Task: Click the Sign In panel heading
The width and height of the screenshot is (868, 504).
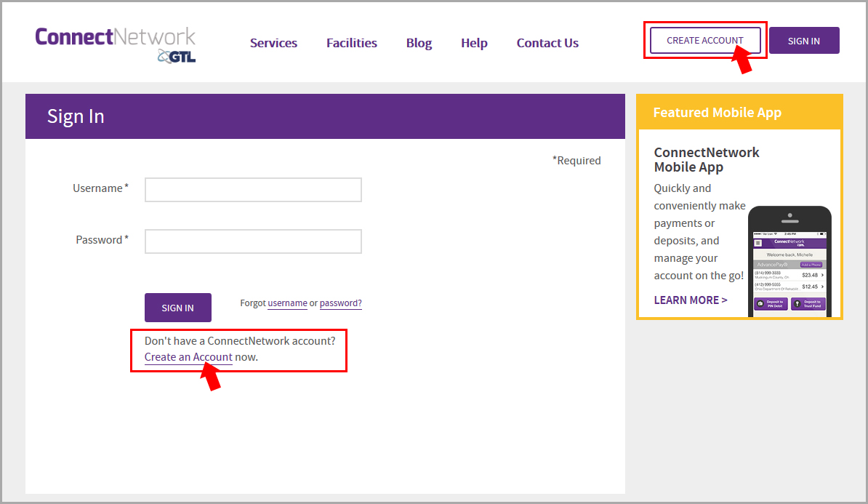Action: (x=76, y=117)
